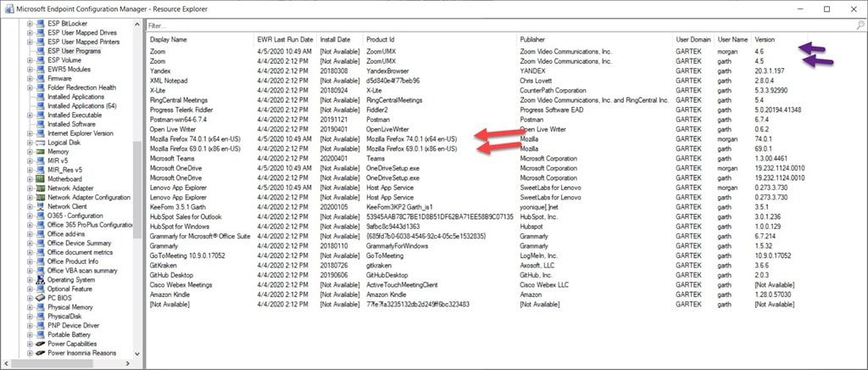Click the Network Client icon
This screenshot has width=868, height=370.
tap(40, 206)
